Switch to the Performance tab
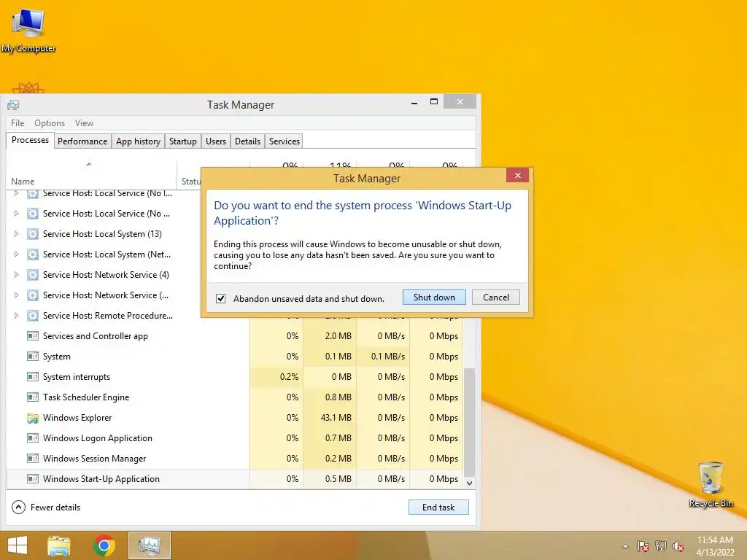747x560 pixels. click(x=82, y=141)
